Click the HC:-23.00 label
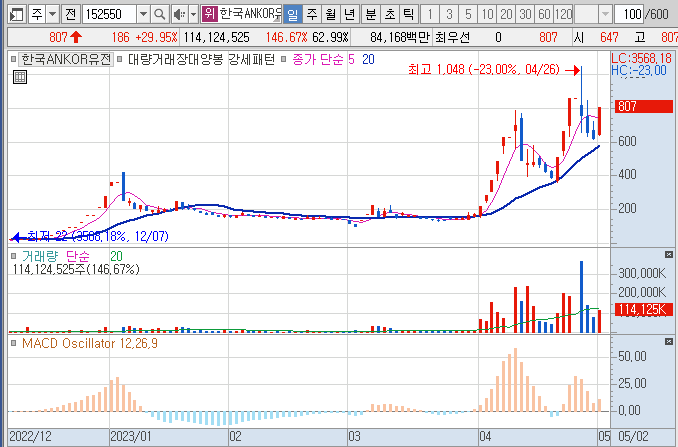This screenshot has height=447, width=678. (639, 70)
